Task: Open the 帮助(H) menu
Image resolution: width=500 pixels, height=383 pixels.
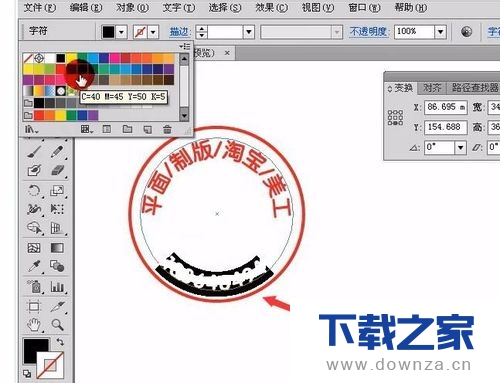Action: [410, 7]
